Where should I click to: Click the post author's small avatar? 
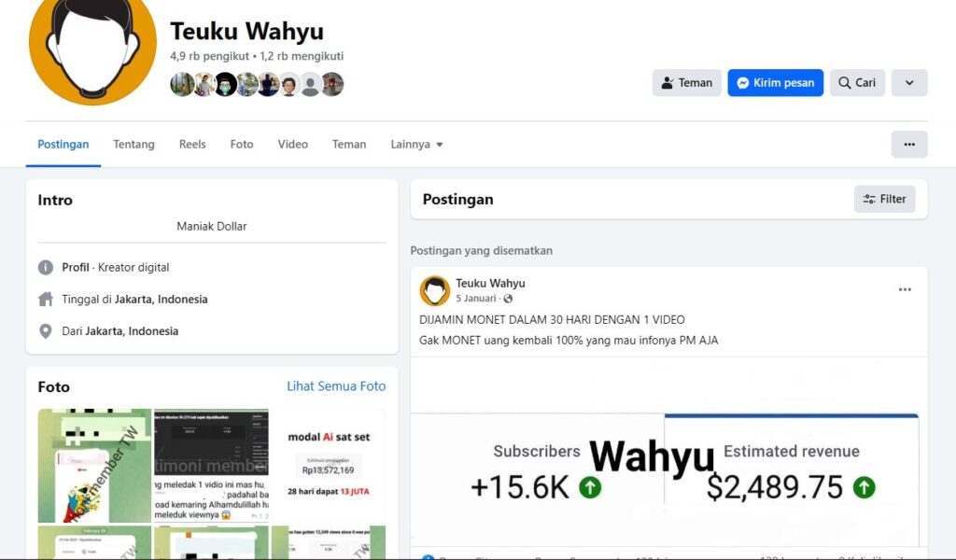point(435,290)
